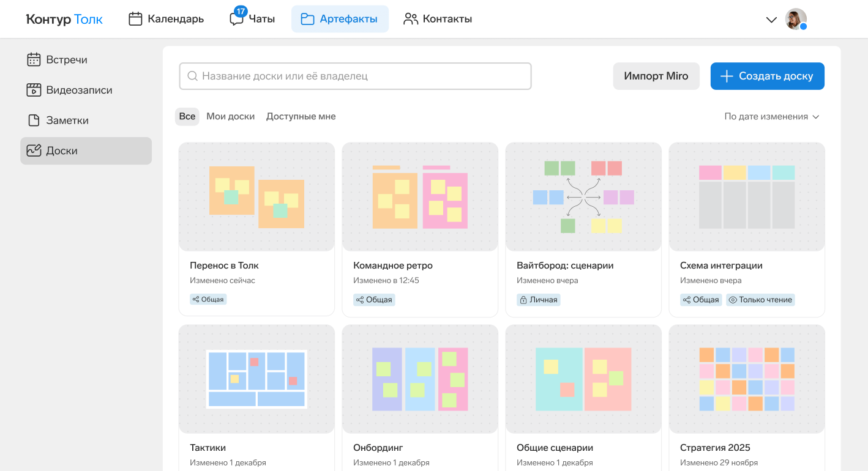The image size is (868, 471).
Task: Expand the account menu chevron
Action: pos(771,20)
